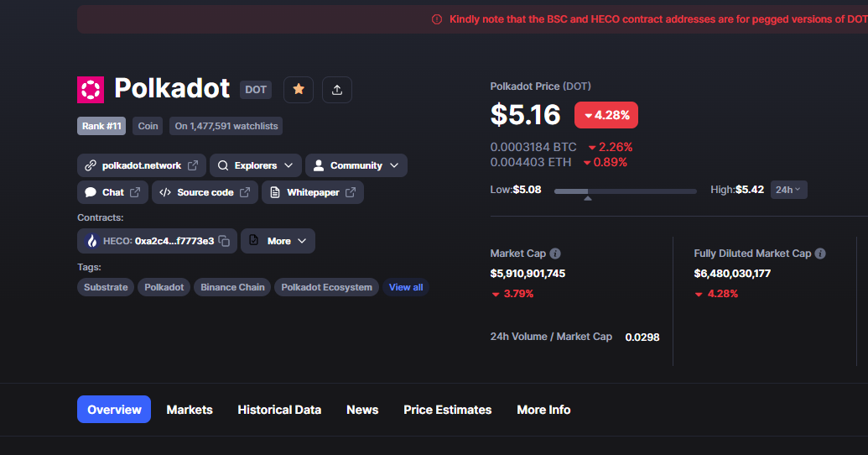Open the Price Estimates tab
Viewport: 868px width, 455px height.
point(447,410)
